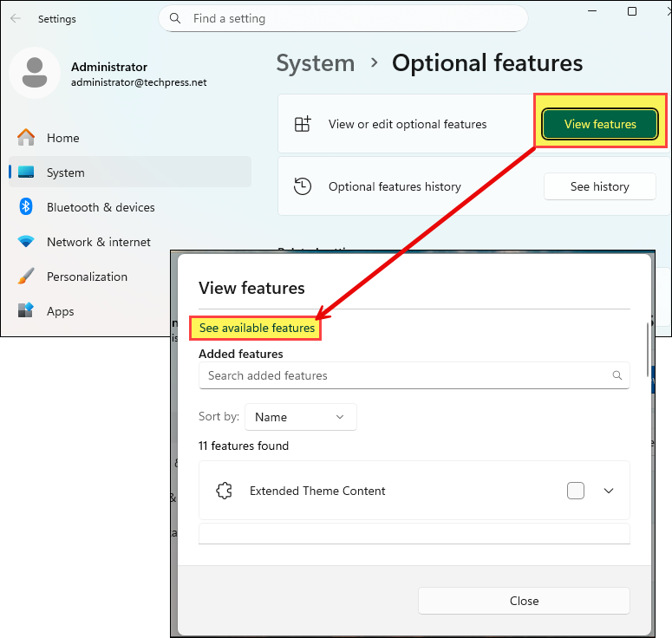Click the Extended Theme Content puzzle icon
672x638 pixels.
pos(224,491)
